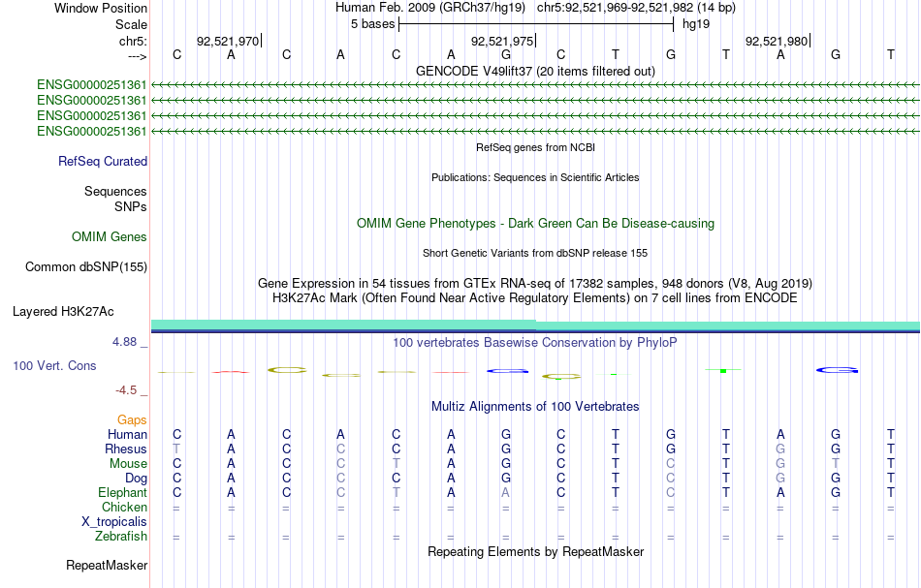Click the pale A in Elephant row
This screenshot has height=588, width=921.
click(x=505, y=492)
